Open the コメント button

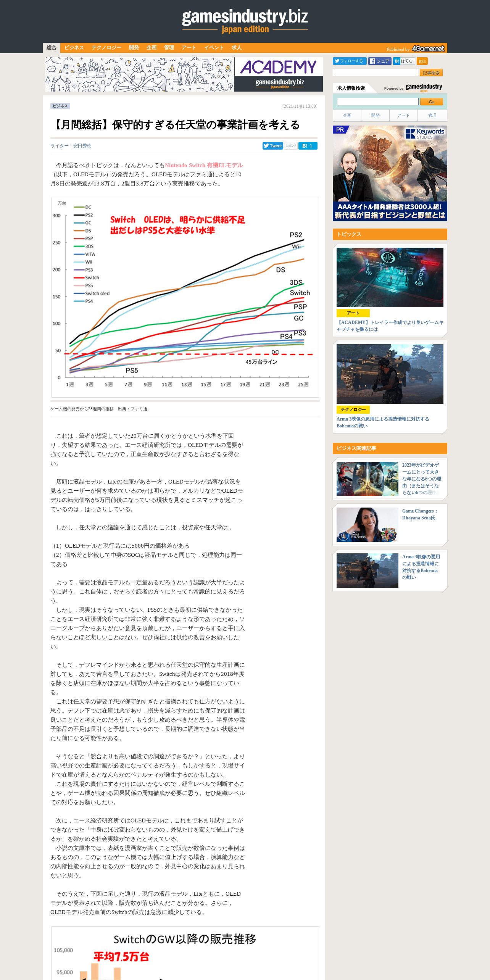click(x=291, y=146)
